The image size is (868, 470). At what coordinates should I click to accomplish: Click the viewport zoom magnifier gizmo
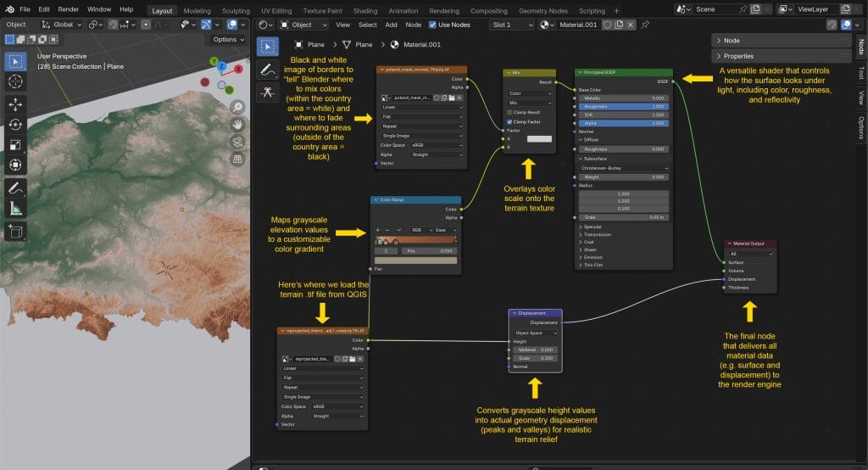[237, 107]
